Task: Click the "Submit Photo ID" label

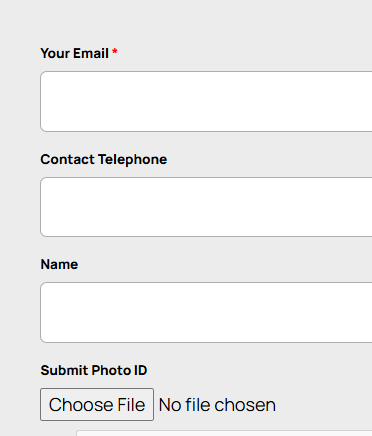Action: [x=94, y=370]
